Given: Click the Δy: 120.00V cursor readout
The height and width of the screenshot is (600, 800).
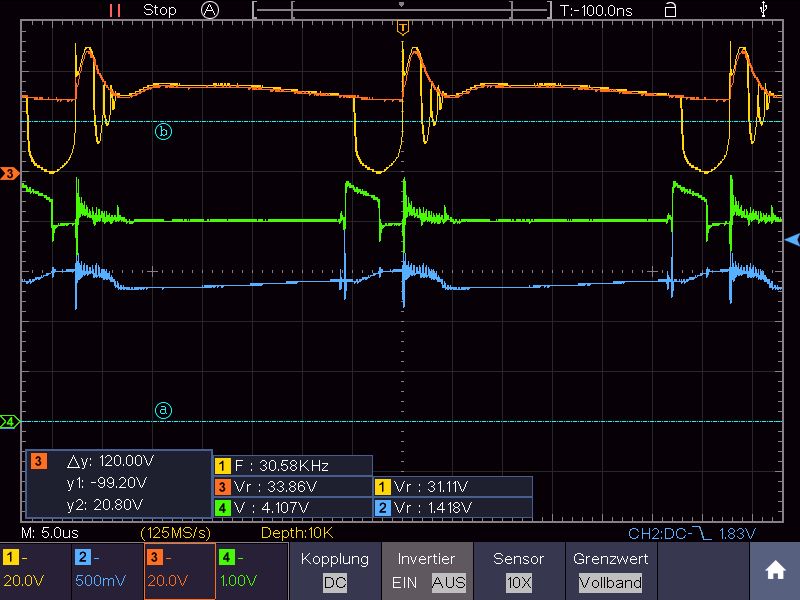Looking at the screenshot, I should pos(110,461).
